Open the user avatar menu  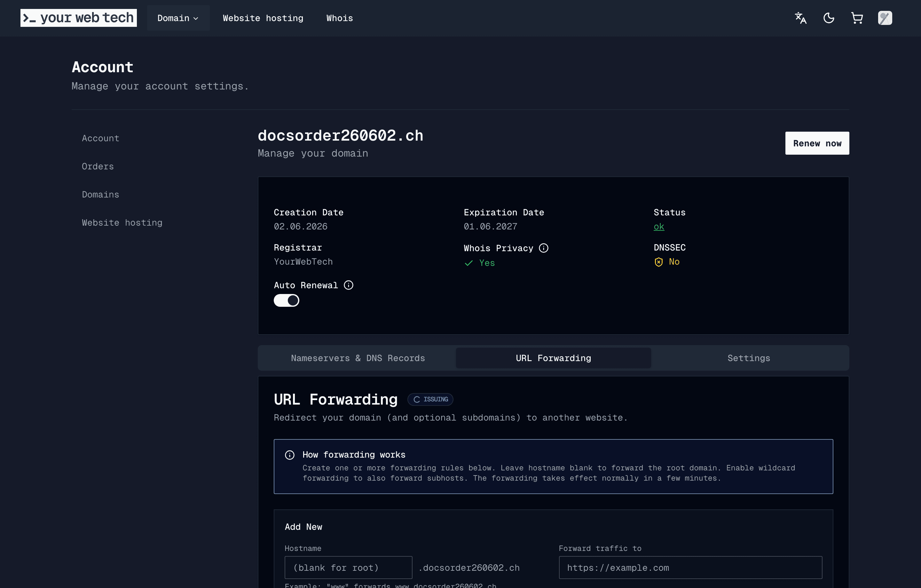tap(885, 18)
